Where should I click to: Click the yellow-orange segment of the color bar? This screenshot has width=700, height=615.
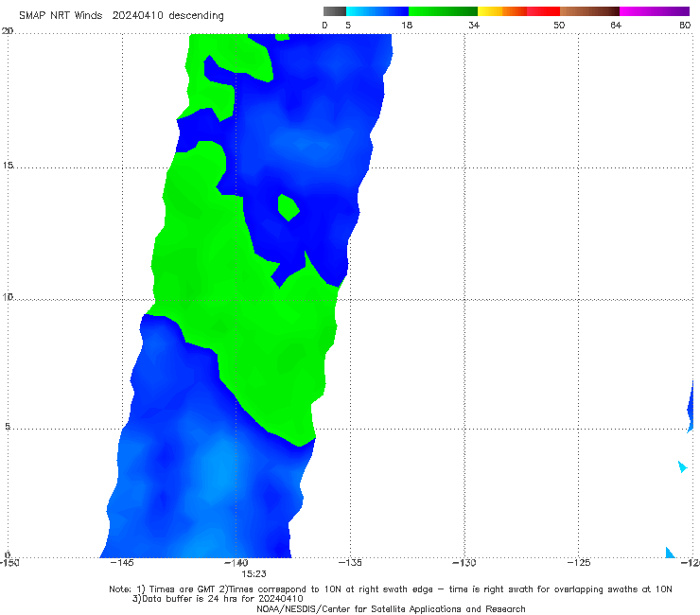coord(502,11)
